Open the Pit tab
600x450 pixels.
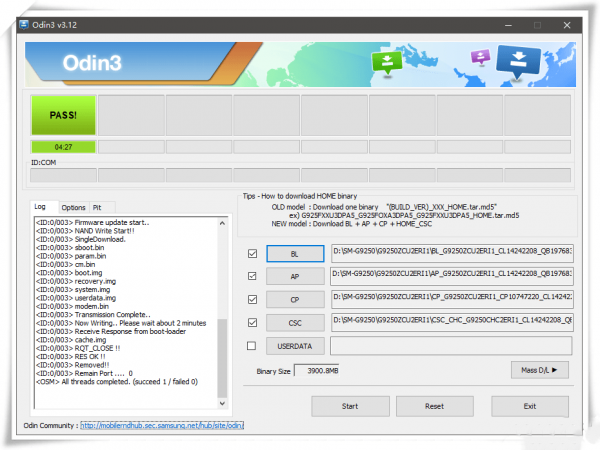pos(97,207)
